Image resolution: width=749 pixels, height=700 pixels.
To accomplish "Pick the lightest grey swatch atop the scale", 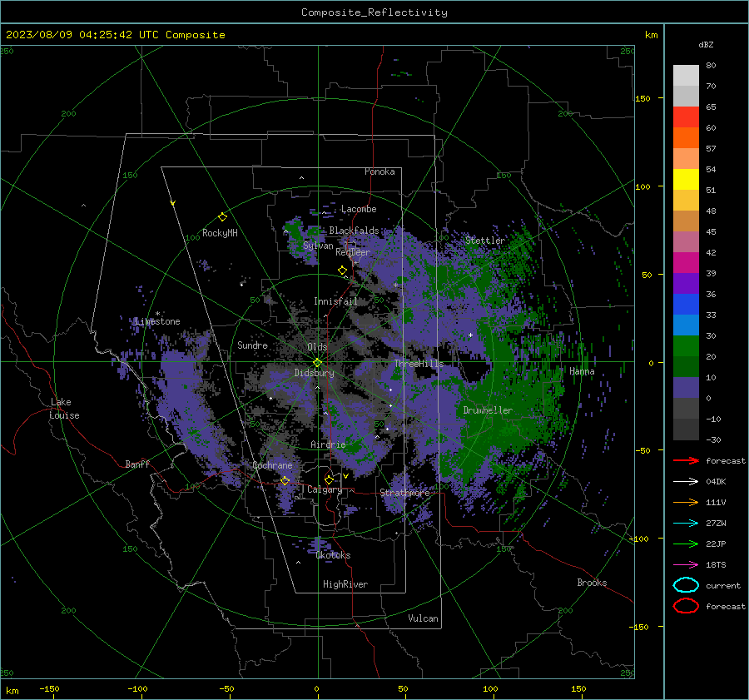I will pos(686,76).
